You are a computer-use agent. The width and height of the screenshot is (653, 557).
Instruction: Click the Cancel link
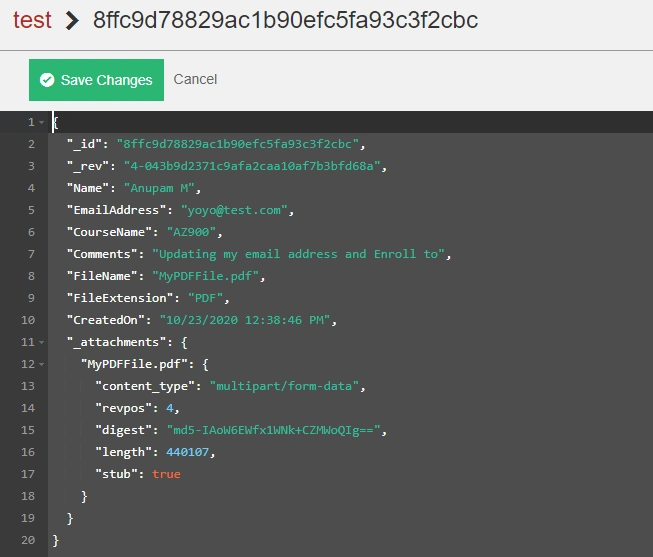pos(195,79)
